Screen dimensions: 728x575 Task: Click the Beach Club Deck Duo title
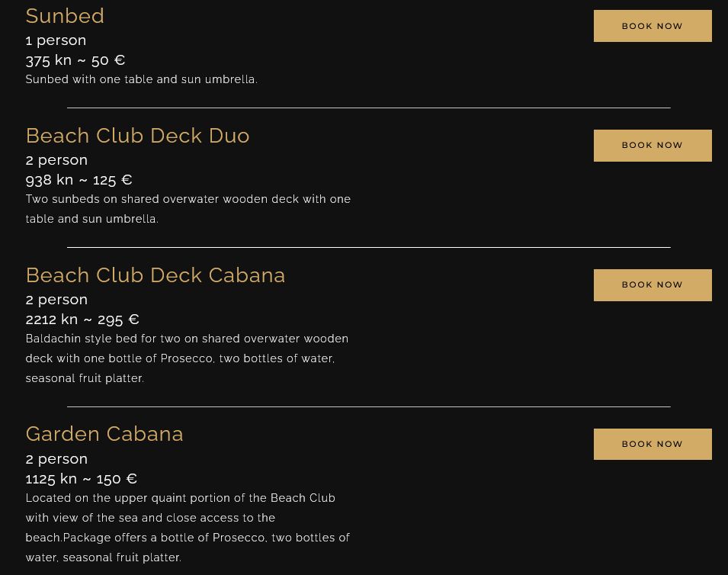point(137,136)
